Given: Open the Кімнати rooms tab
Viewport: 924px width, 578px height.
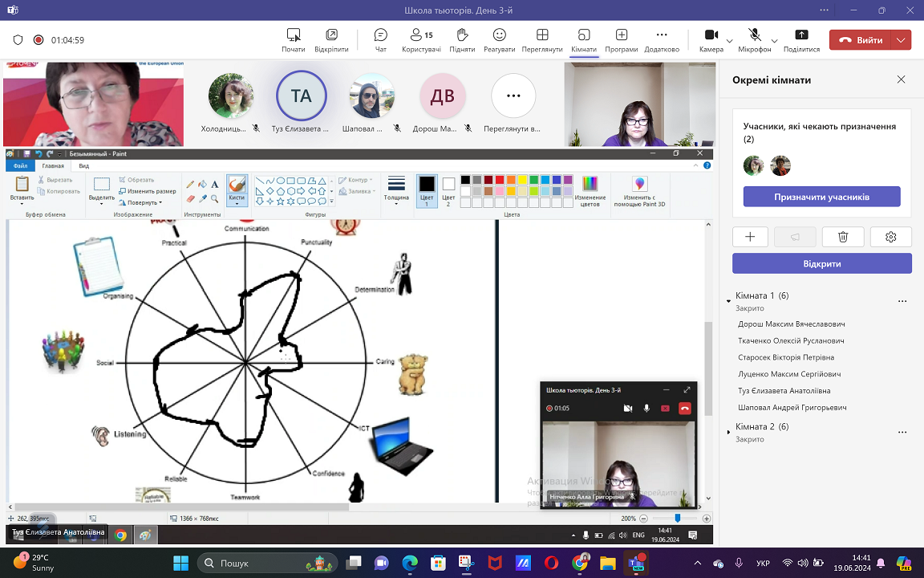Looking at the screenshot, I should point(583,40).
